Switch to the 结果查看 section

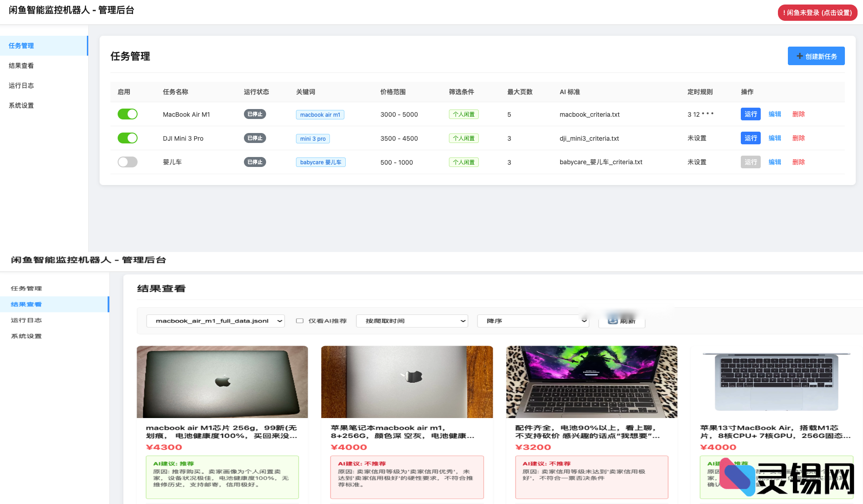pyautogui.click(x=21, y=65)
